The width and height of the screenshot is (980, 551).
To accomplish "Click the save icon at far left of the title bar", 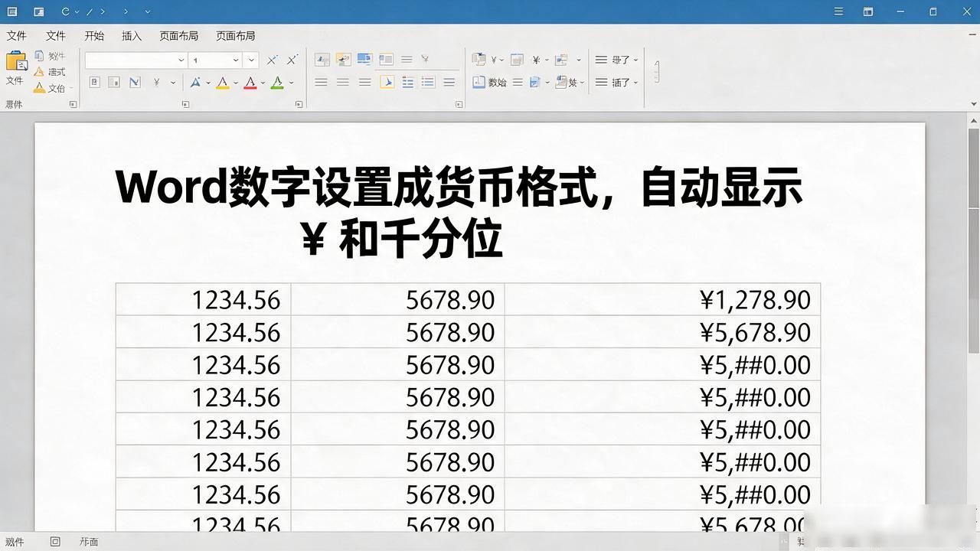I will tap(11, 11).
